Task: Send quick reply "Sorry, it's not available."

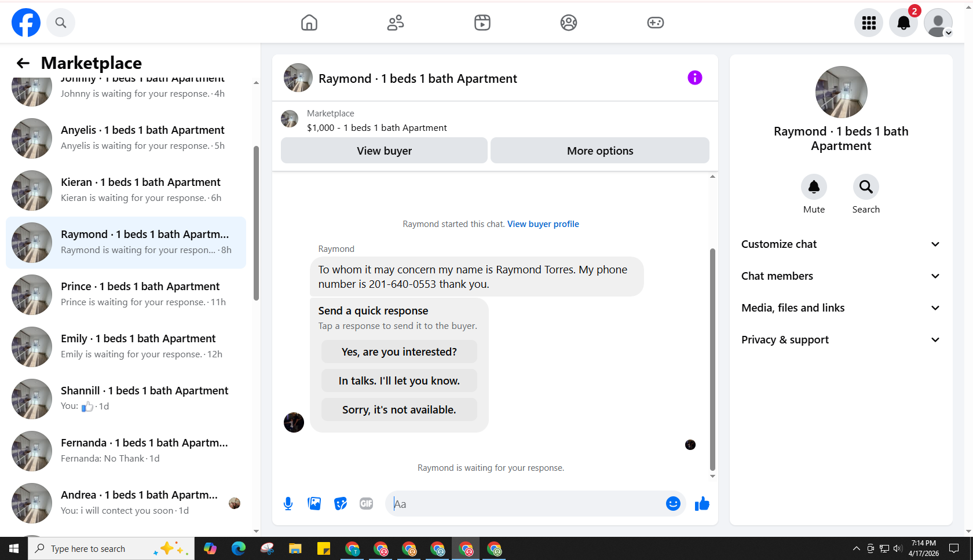Action: tap(399, 409)
